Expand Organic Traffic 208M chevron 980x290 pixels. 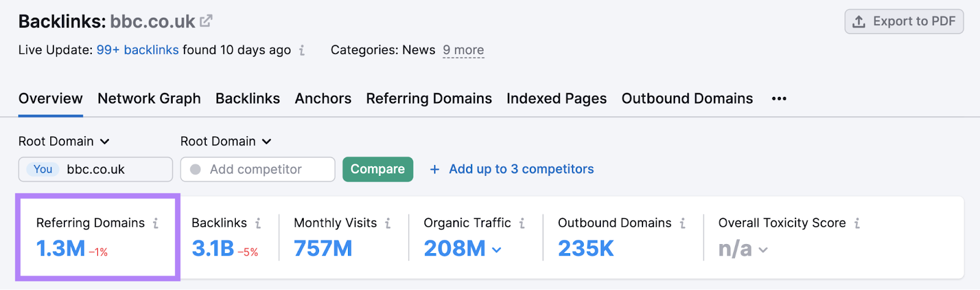click(497, 250)
